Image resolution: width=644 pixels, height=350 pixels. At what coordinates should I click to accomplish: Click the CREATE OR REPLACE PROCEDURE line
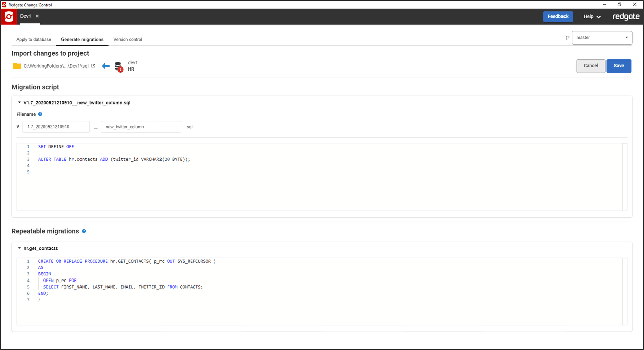[x=127, y=261]
